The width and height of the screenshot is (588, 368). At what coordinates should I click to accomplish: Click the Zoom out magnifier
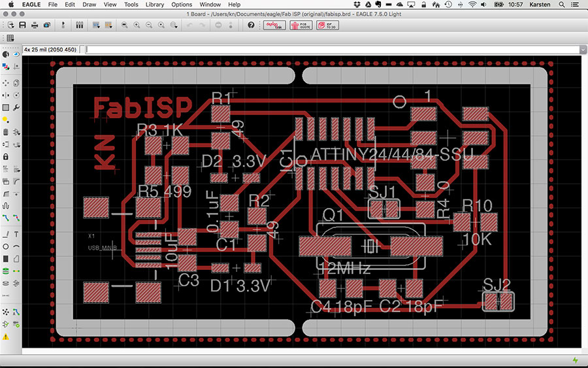coord(149,25)
